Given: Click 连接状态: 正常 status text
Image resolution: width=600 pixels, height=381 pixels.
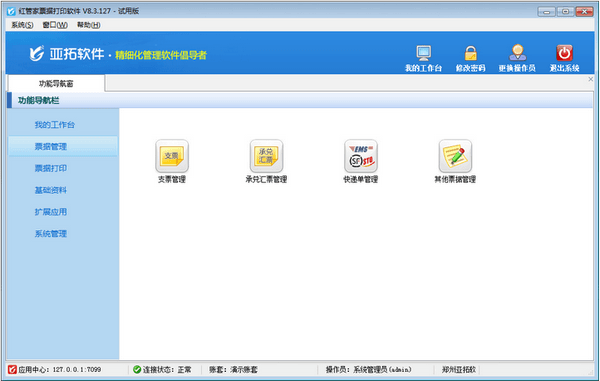Looking at the screenshot, I should (x=167, y=370).
